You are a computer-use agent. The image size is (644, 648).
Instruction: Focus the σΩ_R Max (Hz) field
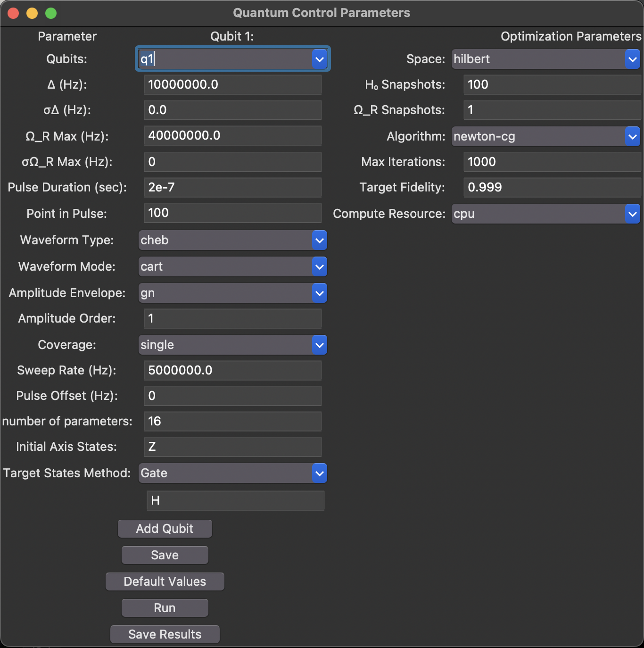tap(233, 162)
